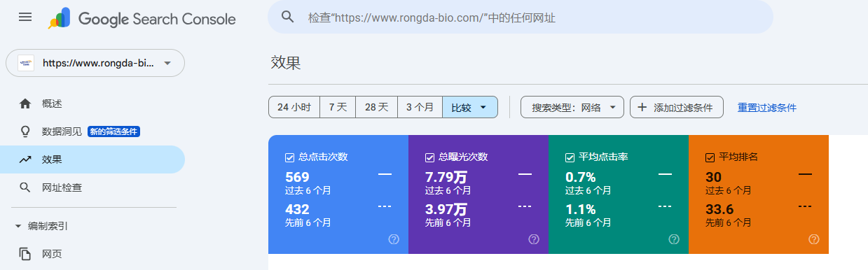The height and width of the screenshot is (270, 868).
Task: Open the 比较 date comparison dropdown
Action: click(470, 108)
